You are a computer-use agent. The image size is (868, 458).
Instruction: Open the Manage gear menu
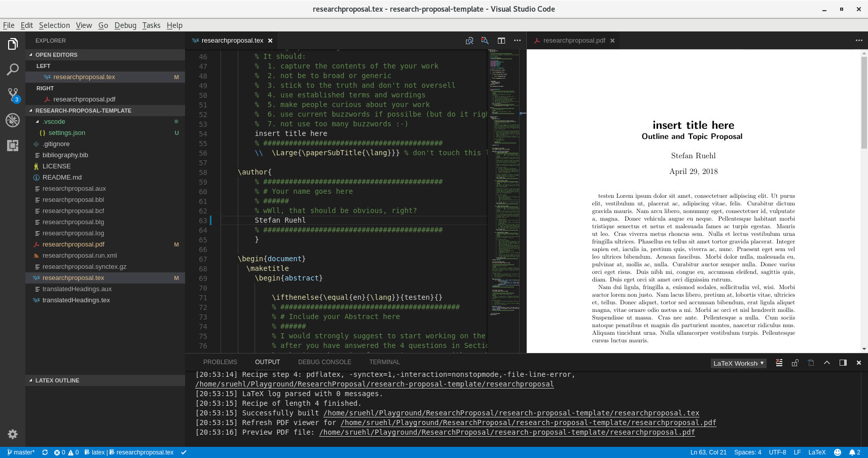coord(13,434)
